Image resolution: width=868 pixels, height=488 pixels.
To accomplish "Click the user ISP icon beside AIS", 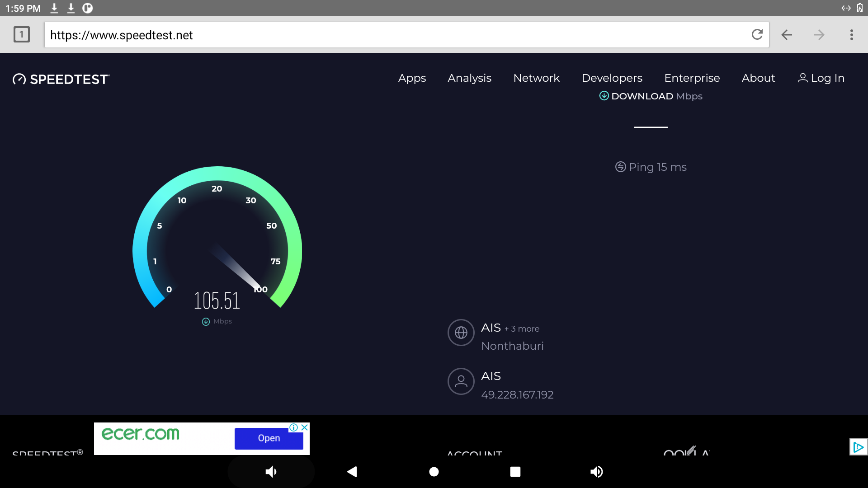I will [x=461, y=381].
